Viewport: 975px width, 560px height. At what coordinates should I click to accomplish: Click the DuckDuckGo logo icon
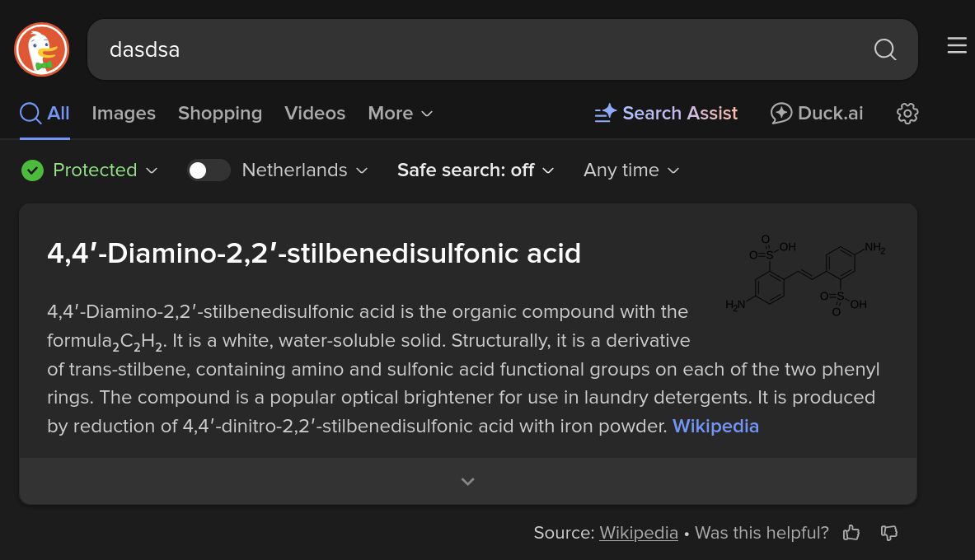41,49
